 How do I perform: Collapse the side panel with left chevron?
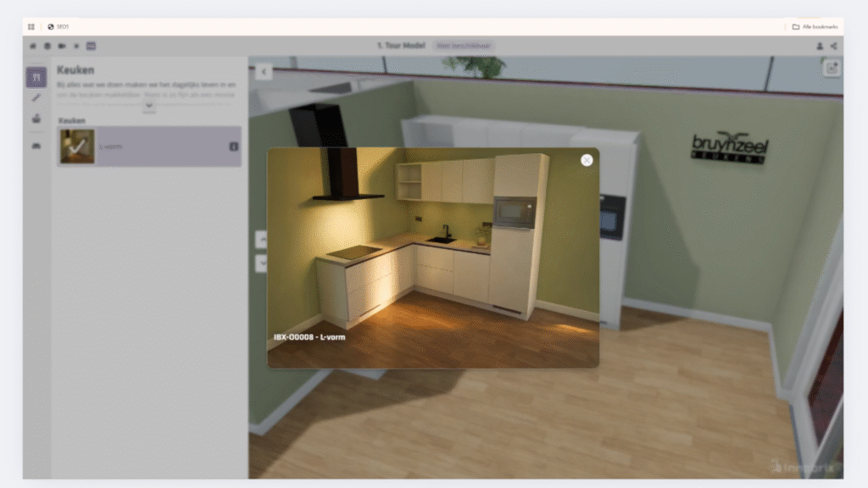(264, 72)
